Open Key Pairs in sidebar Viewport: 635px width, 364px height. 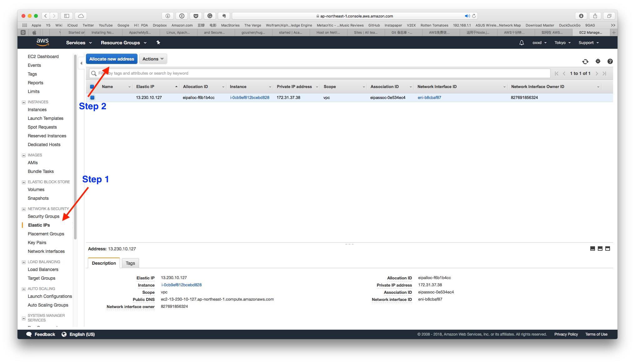[x=37, y=243]
